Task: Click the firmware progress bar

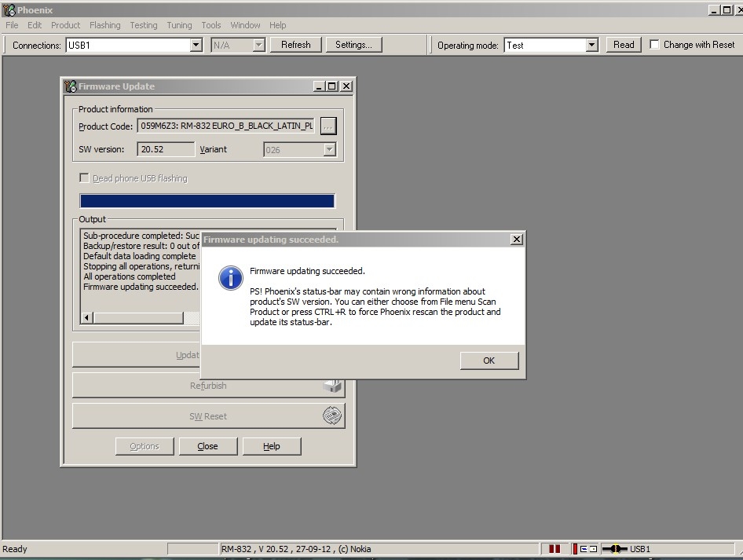Action: [207, 201]
